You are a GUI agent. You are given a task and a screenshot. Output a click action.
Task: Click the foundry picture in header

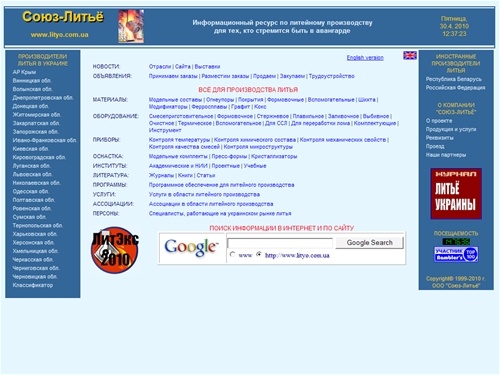coord(131,26)
